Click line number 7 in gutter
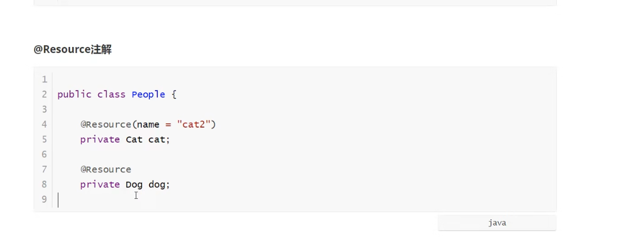Screen dimensions: 644x237 tap(44, 169)
